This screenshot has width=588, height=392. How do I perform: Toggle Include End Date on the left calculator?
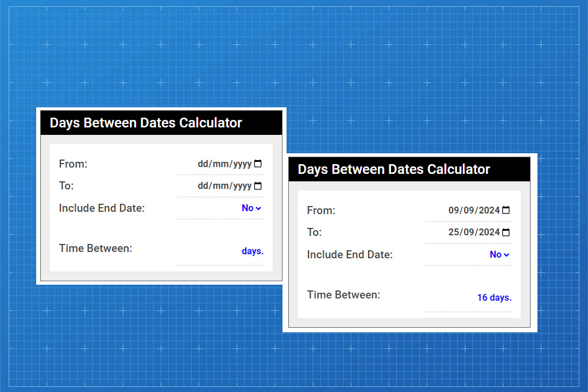click(x=252, y=208)
